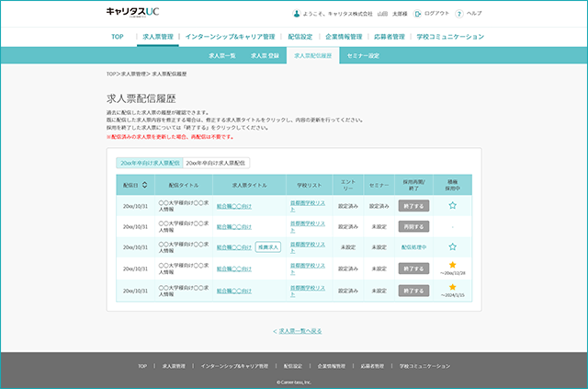Open 求人票管理 in the main navigation bar
588x389 pixels.
click(x=158, y=37)
